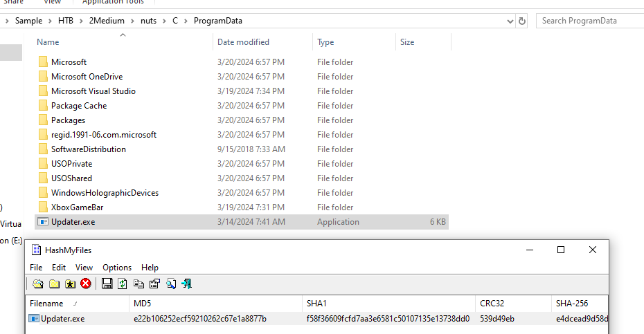Click the HashMyFiles title bar app icon
The height and width of the screenshot is (334, 644).
pyautogui.click(x=36, y=250)
